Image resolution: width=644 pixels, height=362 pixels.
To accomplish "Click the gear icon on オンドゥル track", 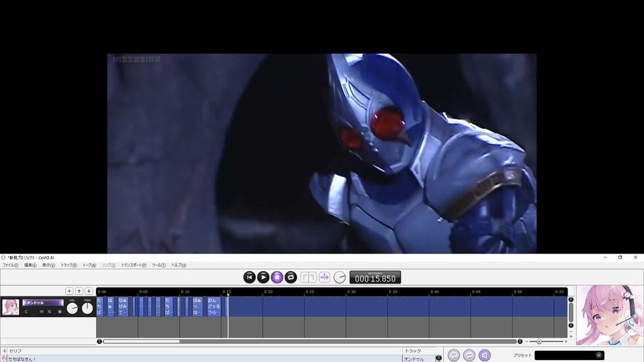I will click(x=60, y=312).
